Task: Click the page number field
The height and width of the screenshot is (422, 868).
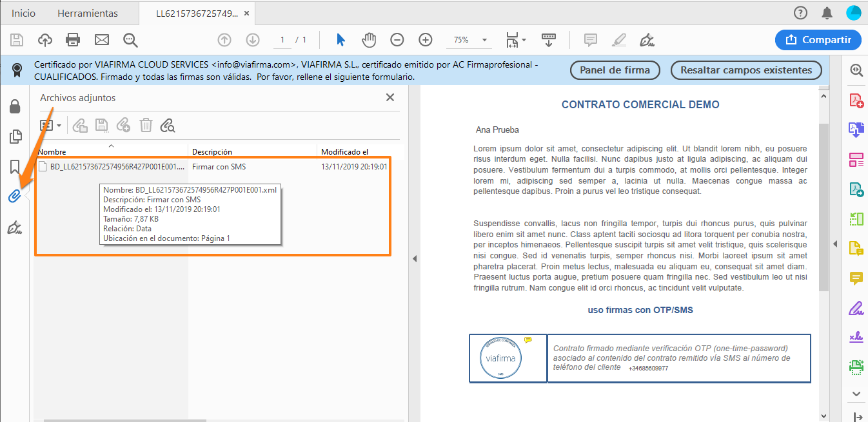Action: (x=282, y=40)
